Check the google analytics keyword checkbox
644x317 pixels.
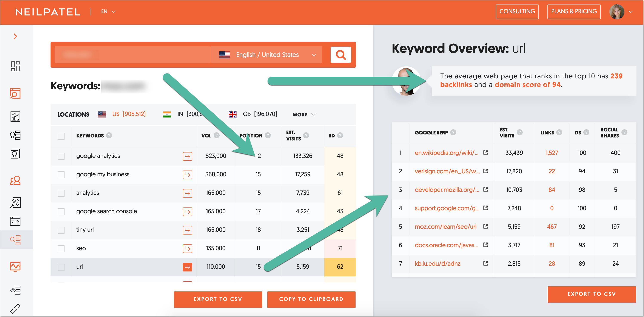(x=61, y=156)
